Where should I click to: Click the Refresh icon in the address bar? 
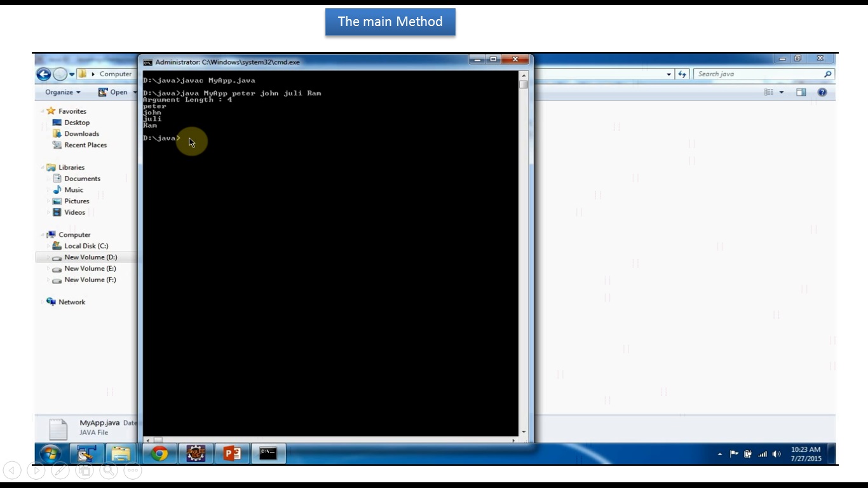pyautogui.click(x=681, y=74)
